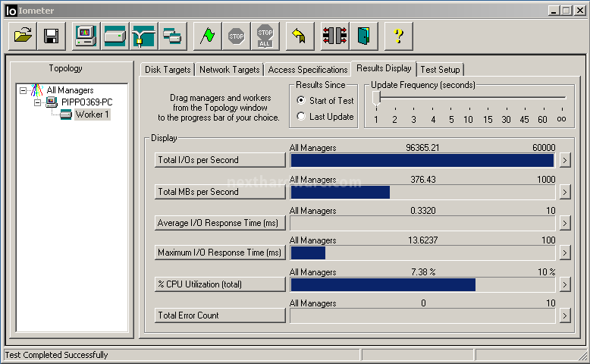
Task: Expand Total I/Os per Second details arrow
Action: [564, 160]
